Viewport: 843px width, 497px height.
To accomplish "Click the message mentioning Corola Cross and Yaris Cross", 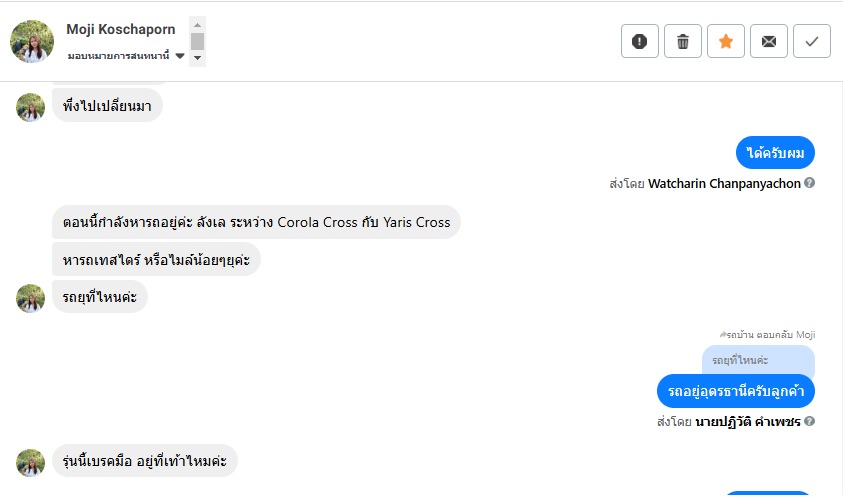I will pos(256,222).
